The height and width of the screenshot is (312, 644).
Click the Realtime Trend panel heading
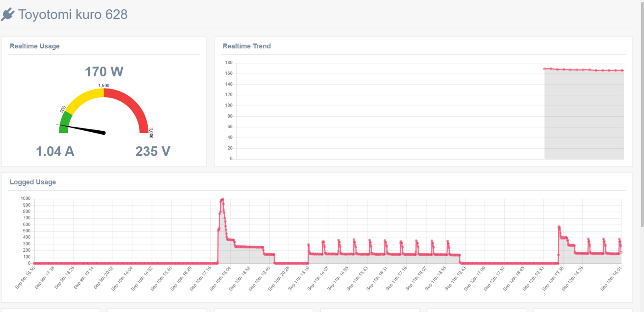(247, 46)
